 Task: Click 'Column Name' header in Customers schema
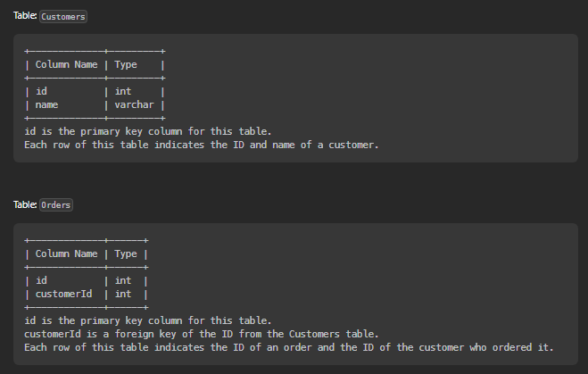tap(66, 64)
